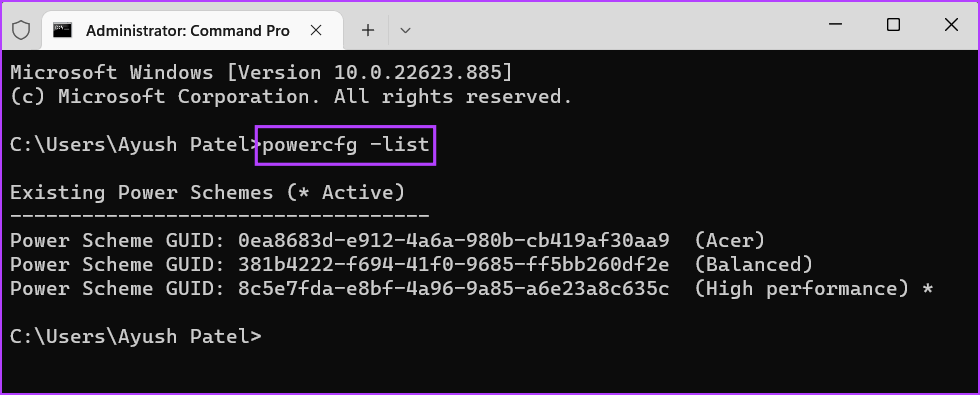Screen dimensions: 980x395
Task: Expand the new tab profile dropdown chevron
Action: point(405,30)
